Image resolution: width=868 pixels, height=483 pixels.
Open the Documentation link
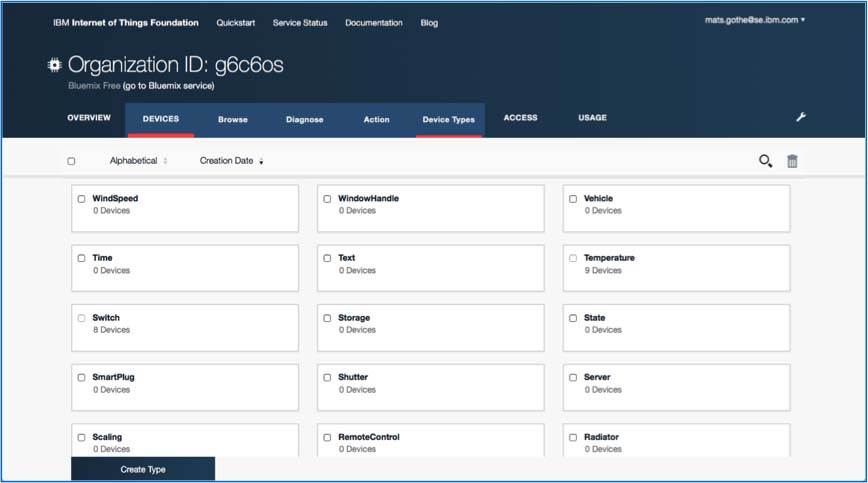pos(374,23)
